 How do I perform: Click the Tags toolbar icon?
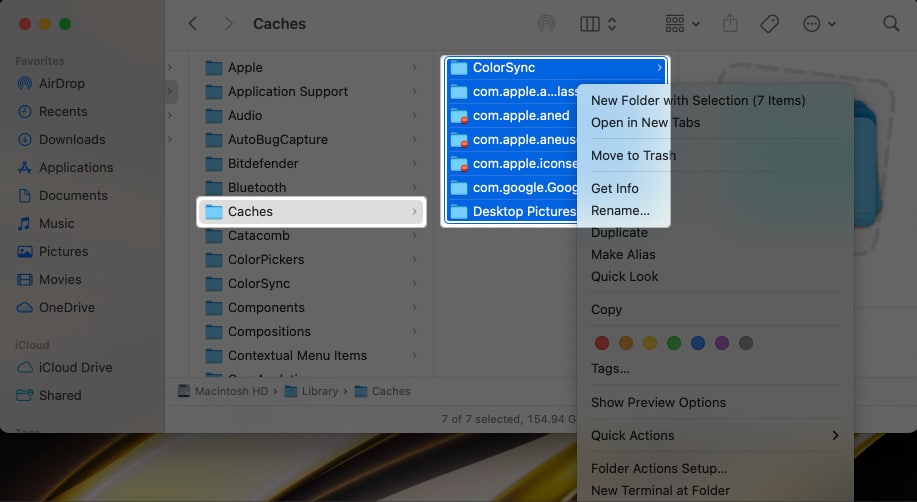click(769, 23)
